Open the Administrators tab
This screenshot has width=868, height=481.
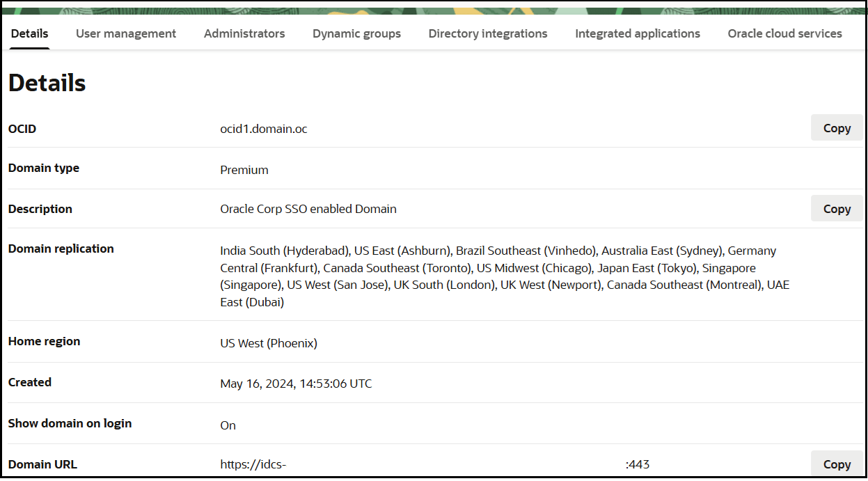[244, 33]
